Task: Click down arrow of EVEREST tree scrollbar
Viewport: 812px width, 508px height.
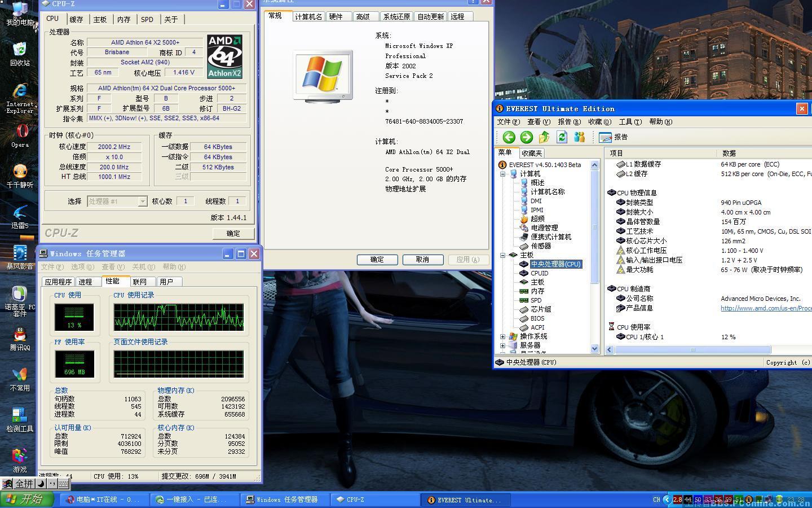Action: click(x=594, y=349)
